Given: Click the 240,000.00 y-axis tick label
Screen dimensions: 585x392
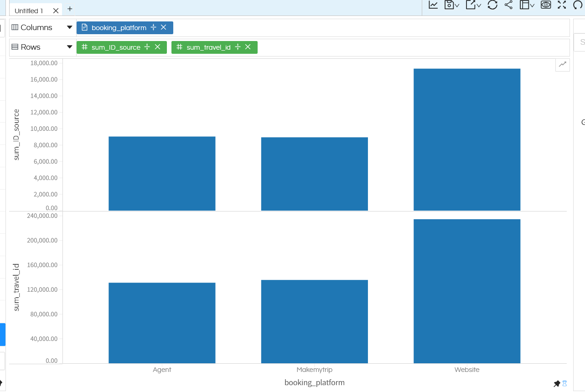Looking at the screenshot, I should (42, 216).
